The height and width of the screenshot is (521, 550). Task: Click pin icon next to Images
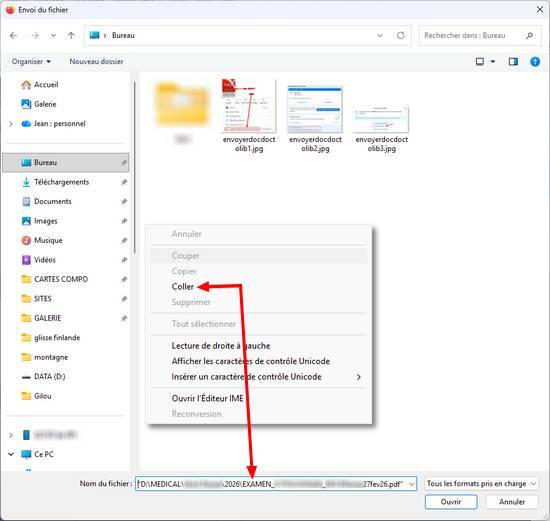pos(124,221)
